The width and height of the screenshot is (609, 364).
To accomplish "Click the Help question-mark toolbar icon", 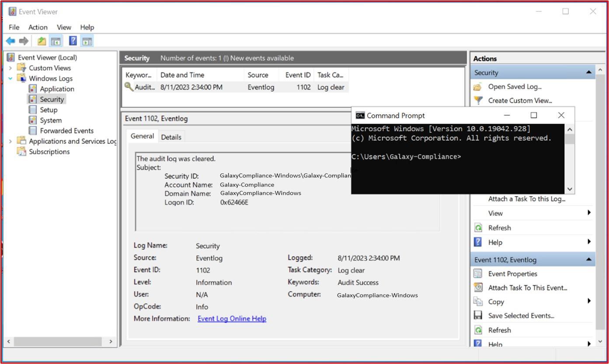I will (x=73, y=41).
